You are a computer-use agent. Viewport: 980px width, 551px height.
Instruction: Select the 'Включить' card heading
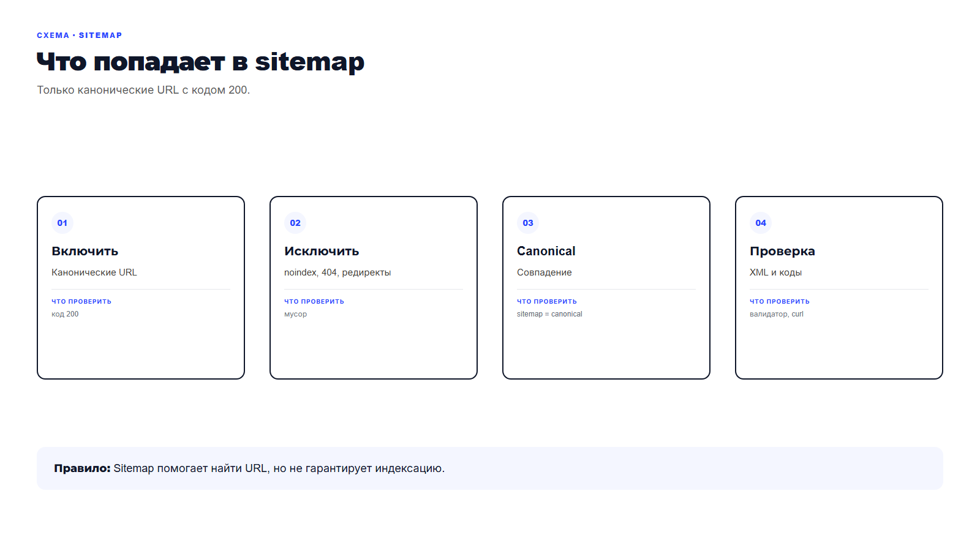point(85,251)
